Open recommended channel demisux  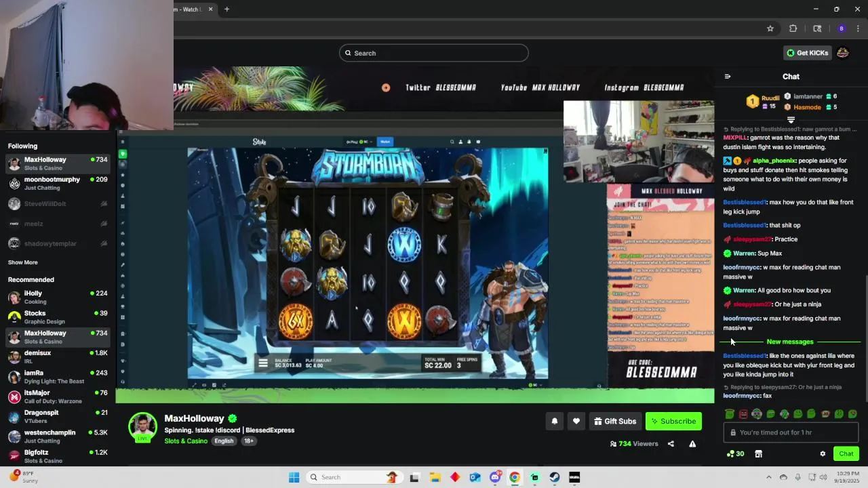click(x=58, y=357)
